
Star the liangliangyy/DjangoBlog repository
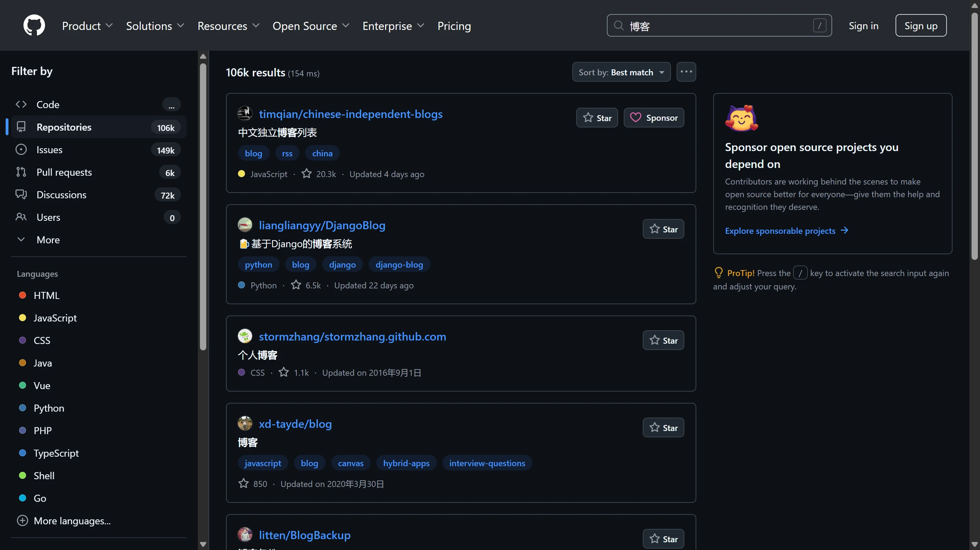click(x=663, y=229)
